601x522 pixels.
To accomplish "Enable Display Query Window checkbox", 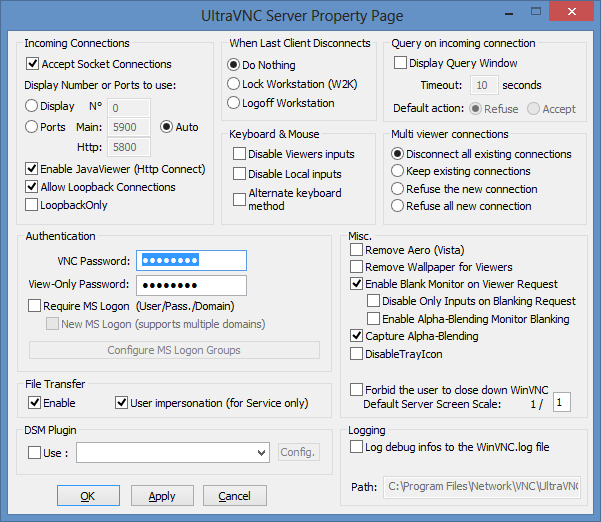I will 401,62.
